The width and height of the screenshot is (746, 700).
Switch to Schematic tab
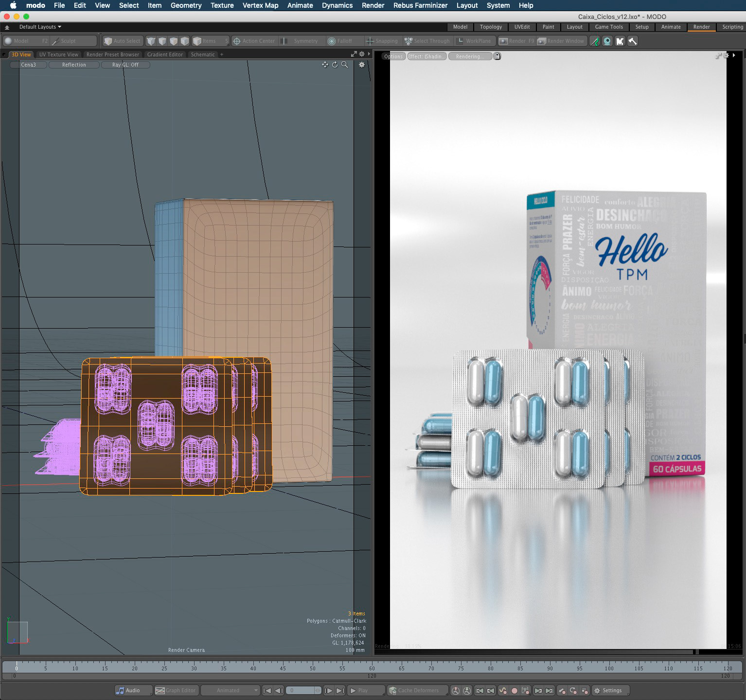coord(203,54)
